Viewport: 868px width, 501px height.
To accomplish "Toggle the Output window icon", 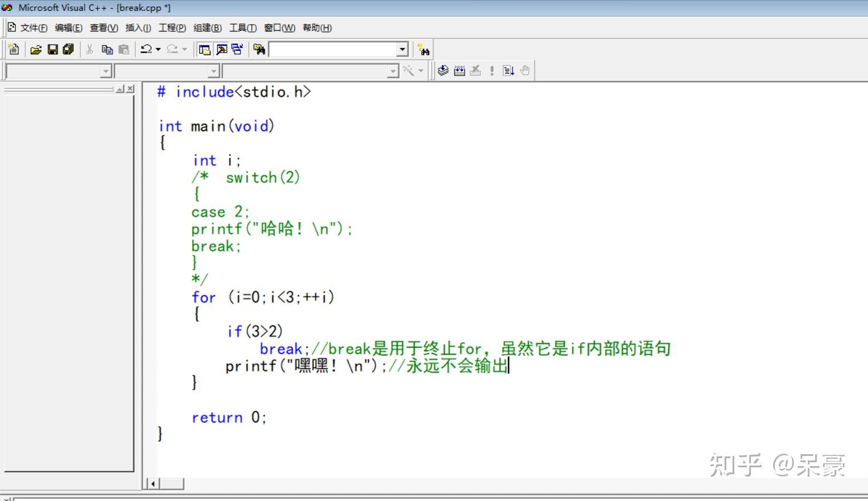I will click(221, 50).
